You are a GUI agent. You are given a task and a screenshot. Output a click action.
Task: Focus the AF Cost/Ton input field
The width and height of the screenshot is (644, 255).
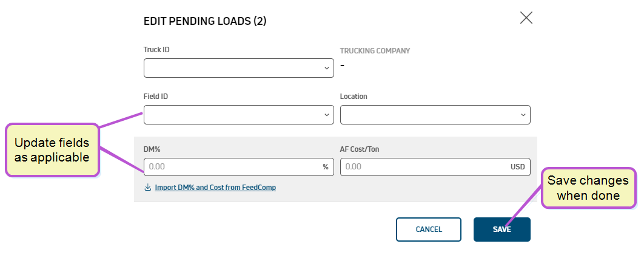tap(435, 167)
